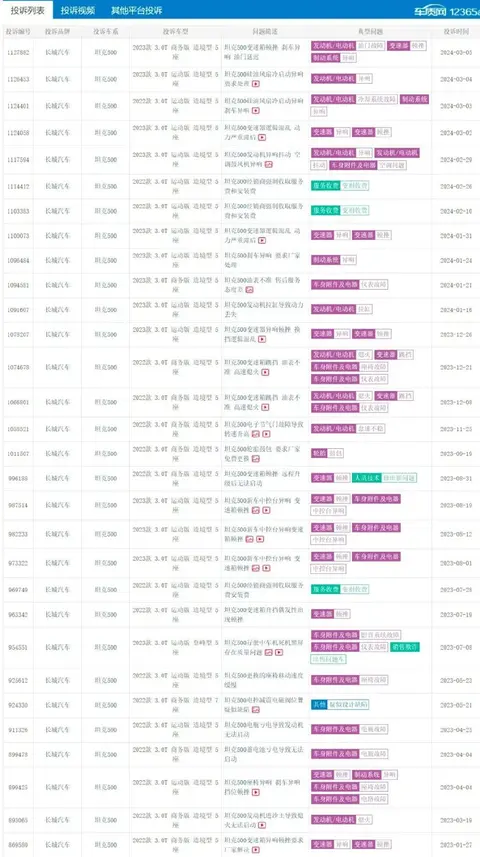Open video icon in 2024-01-31 complaint row

[262, 240]
